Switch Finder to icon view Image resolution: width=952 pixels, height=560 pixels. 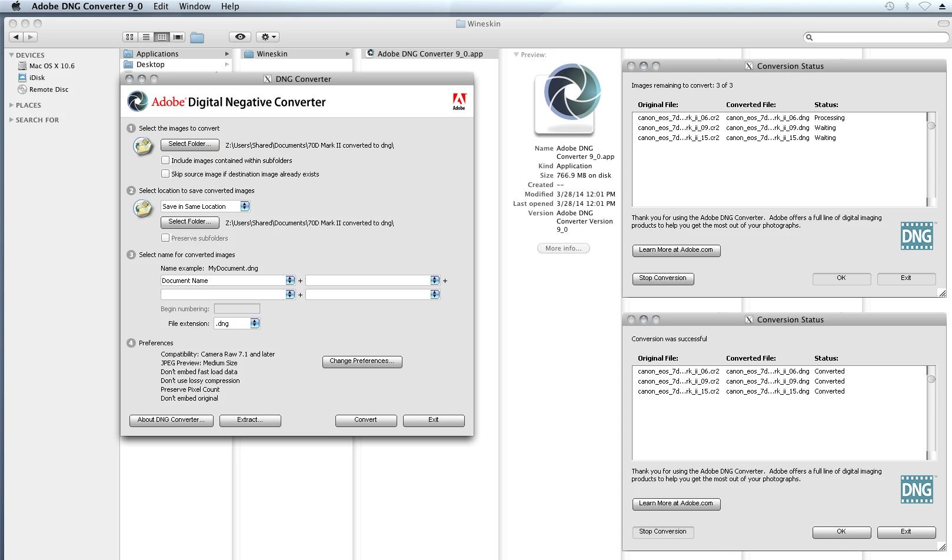pos(130,37)
